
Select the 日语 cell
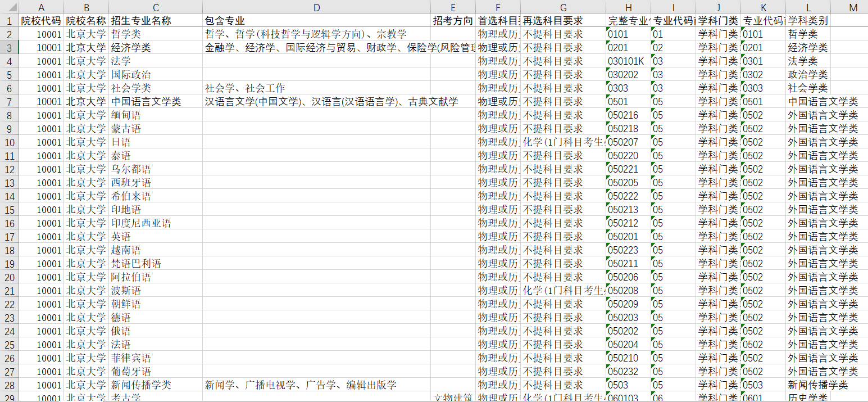click(156, 142)
